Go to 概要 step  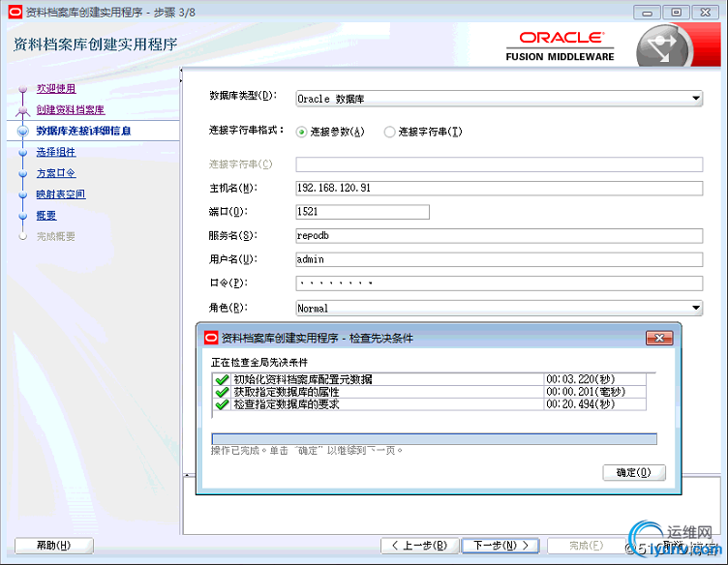coord(46,216)
